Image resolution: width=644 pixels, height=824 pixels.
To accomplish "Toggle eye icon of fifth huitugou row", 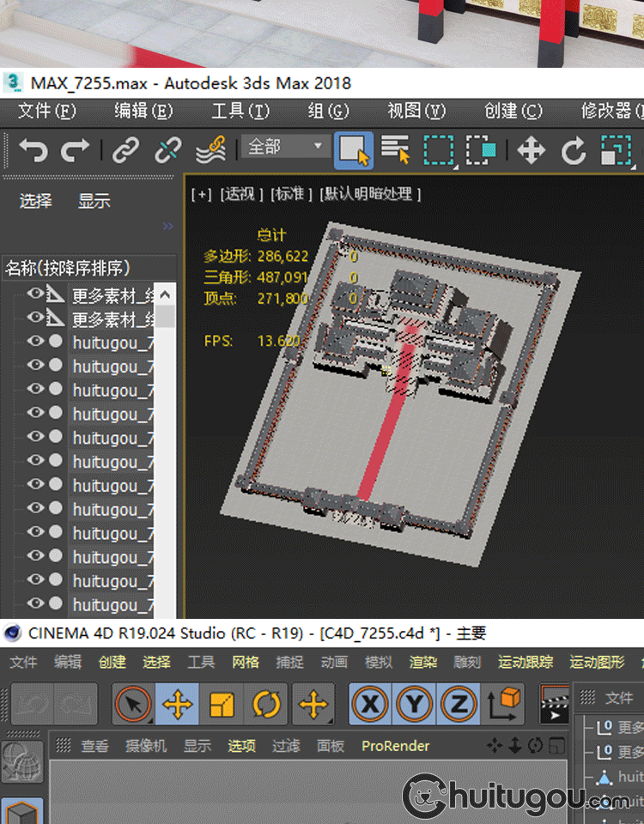I will pyautogui.click(x=35, y=436).
